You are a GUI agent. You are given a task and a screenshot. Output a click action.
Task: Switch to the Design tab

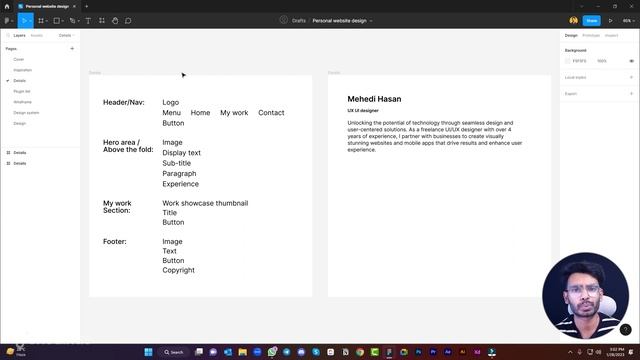click(571, 36)
